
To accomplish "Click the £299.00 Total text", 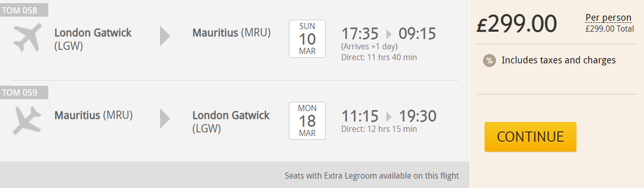I will [610, 29].
